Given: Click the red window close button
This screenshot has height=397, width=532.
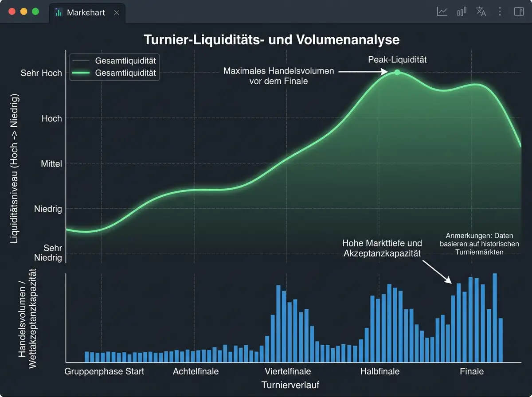Looking at the screenshot, I should pos(12,12).
